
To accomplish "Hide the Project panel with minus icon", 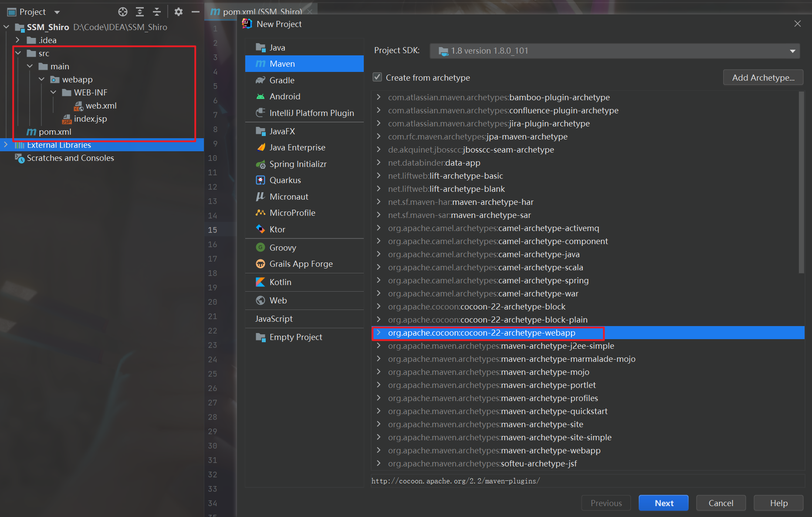I will (196, 12).
